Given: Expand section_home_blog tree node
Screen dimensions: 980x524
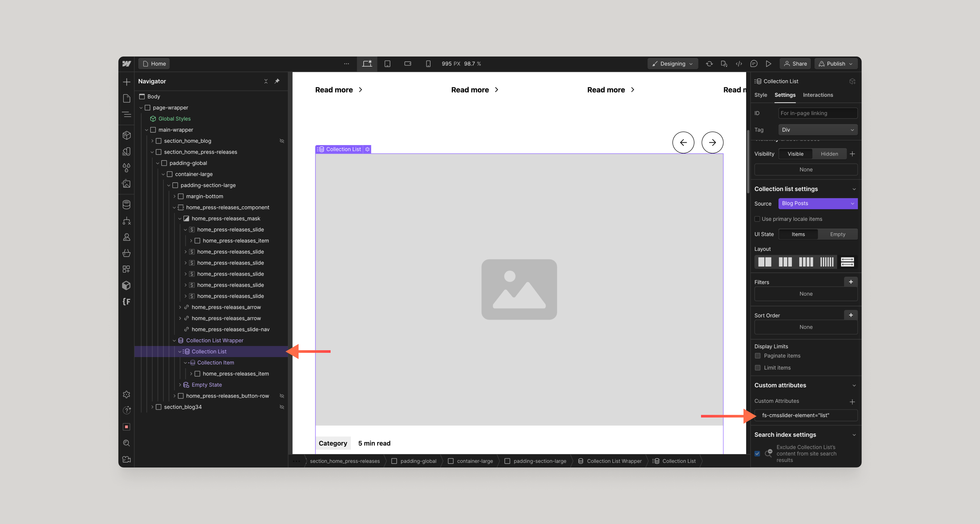Looking at the screenshot, I should 152,141.
